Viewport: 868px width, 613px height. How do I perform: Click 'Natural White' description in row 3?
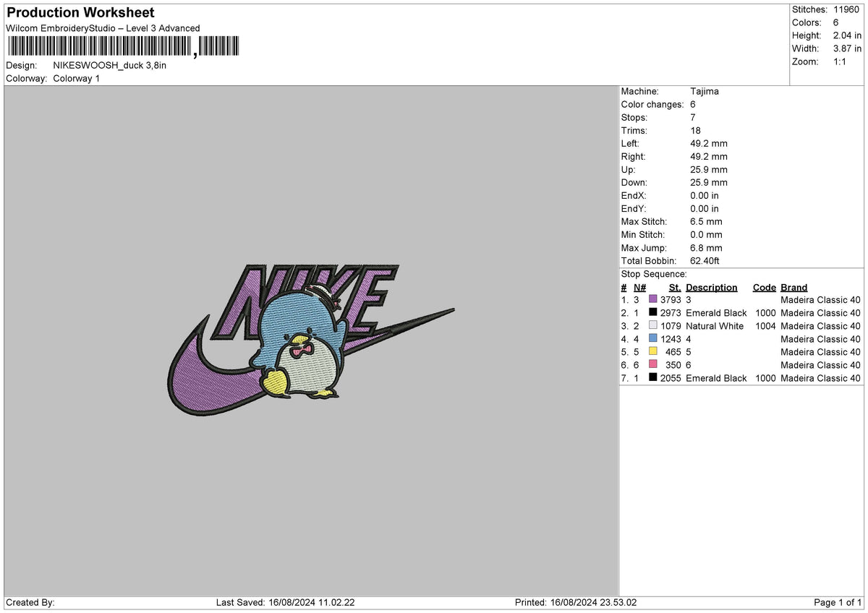[x=715, y=325]
